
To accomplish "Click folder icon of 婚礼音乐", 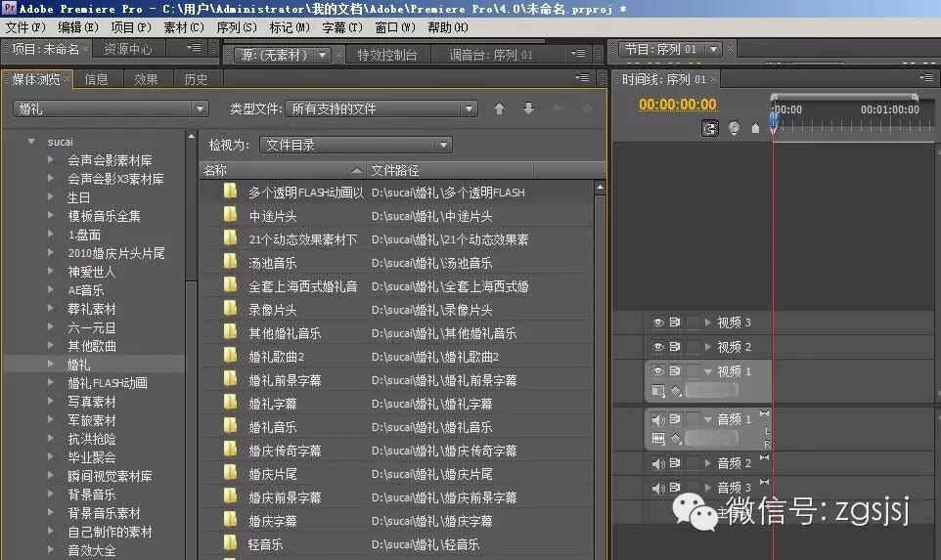I will tap(230, 426).
